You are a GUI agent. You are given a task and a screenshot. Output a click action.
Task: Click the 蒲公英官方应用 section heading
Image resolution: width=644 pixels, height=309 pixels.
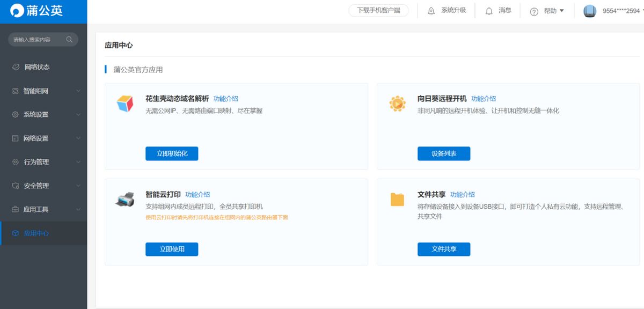pos(138,70)
